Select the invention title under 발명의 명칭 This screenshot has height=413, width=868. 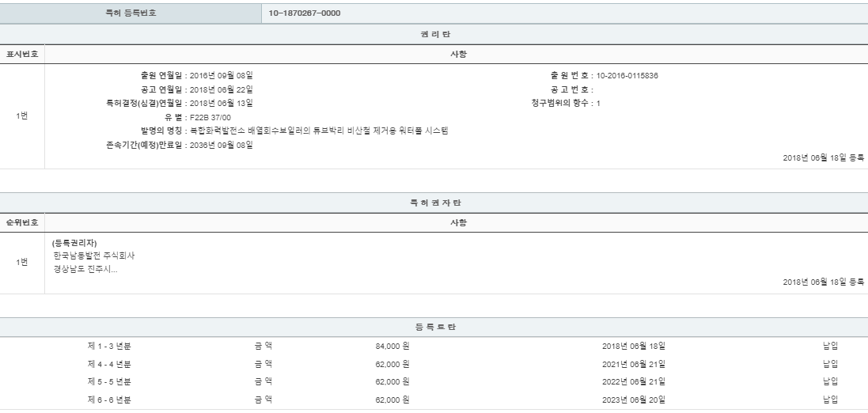(320, 130)
